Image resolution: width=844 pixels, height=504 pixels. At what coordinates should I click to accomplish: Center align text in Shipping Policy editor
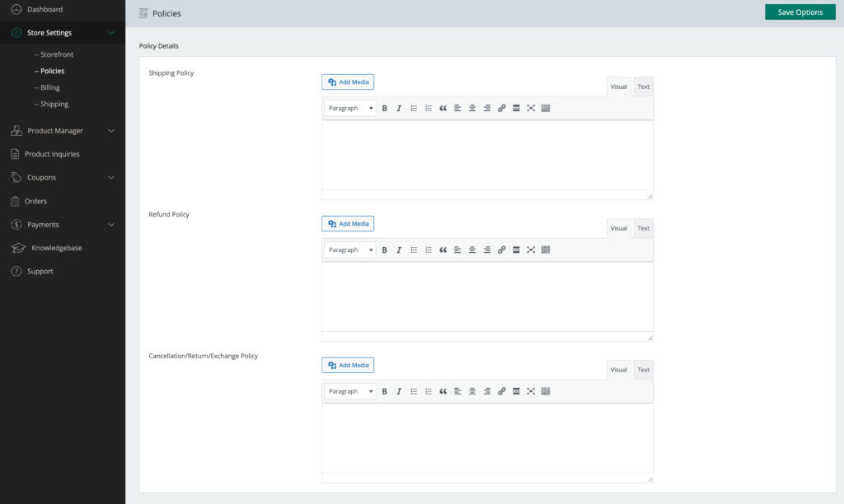[x=472, y=108]
